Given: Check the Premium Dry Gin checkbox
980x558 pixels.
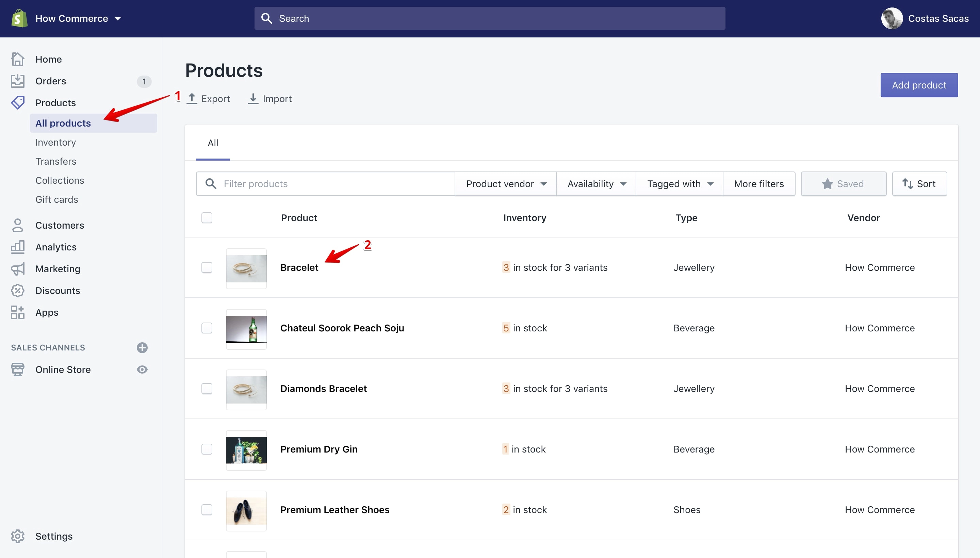Looking at the screenshot, I should click(x=207, y=449).
